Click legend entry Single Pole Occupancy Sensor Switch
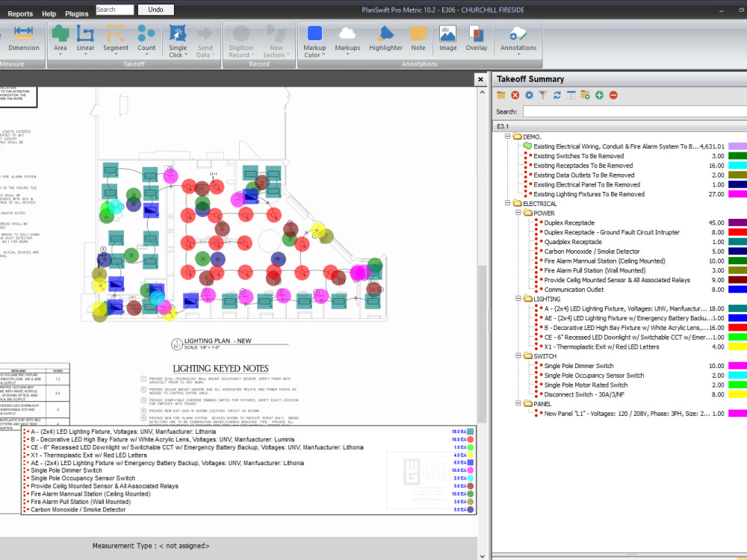Screen dimensions: 747x560 (83, 478)
